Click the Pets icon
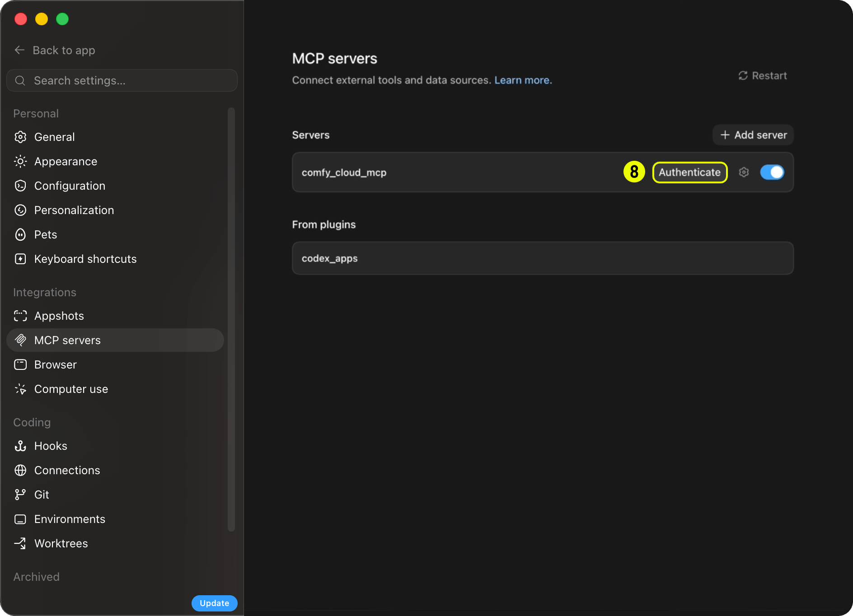 [20, 234]
